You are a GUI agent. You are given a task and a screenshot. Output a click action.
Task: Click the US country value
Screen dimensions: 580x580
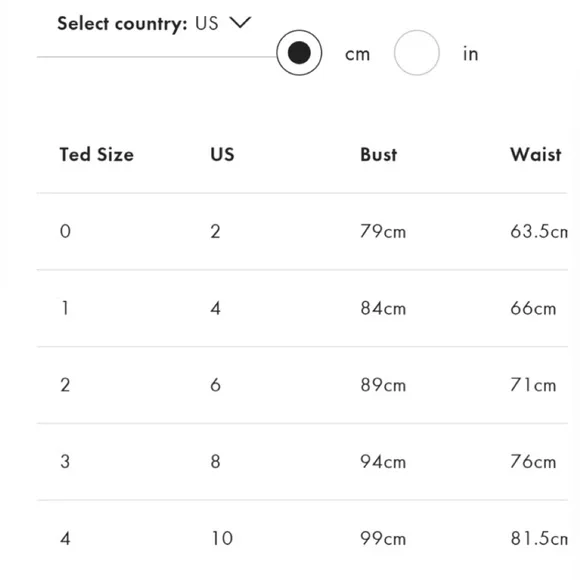tap(206, 23)
